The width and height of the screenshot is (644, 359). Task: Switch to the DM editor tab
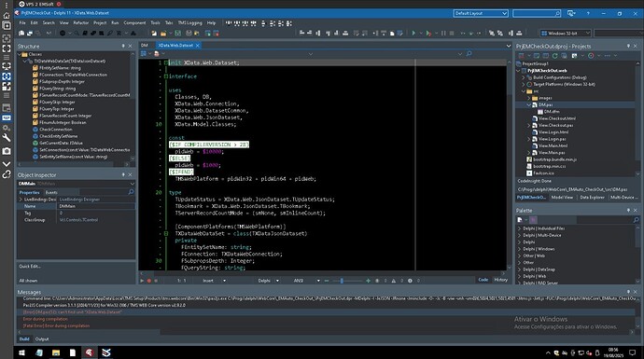click(144, 46)
